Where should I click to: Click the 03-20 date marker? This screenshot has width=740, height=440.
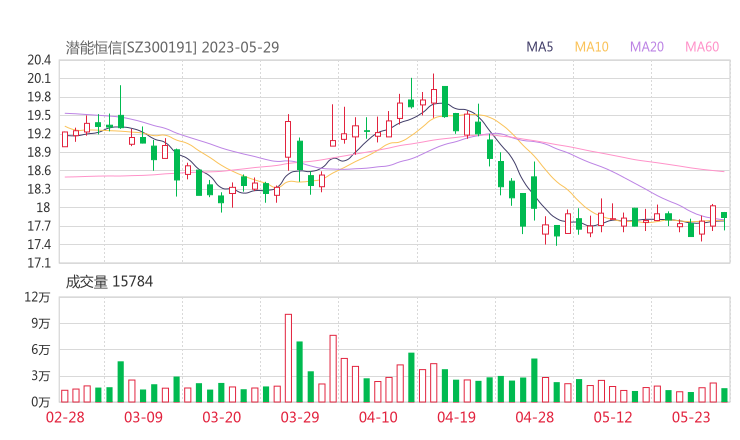pyautogui.click(x=221, y=417)
